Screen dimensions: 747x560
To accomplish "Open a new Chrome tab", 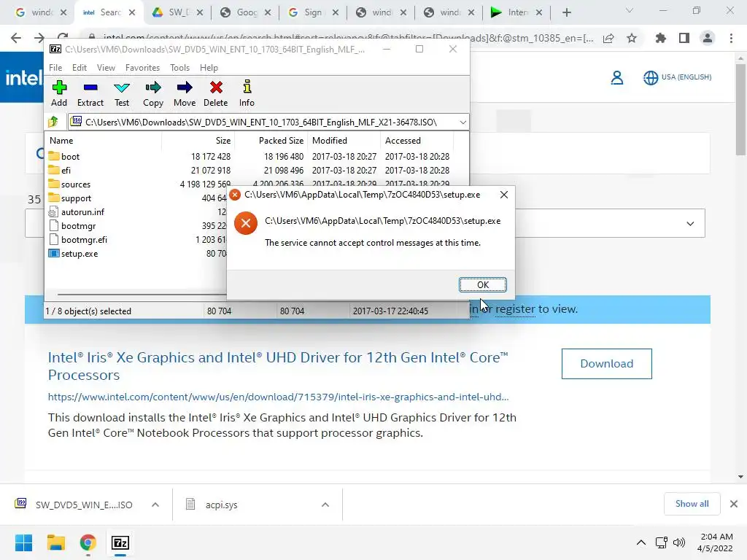I will click(566, 12).
